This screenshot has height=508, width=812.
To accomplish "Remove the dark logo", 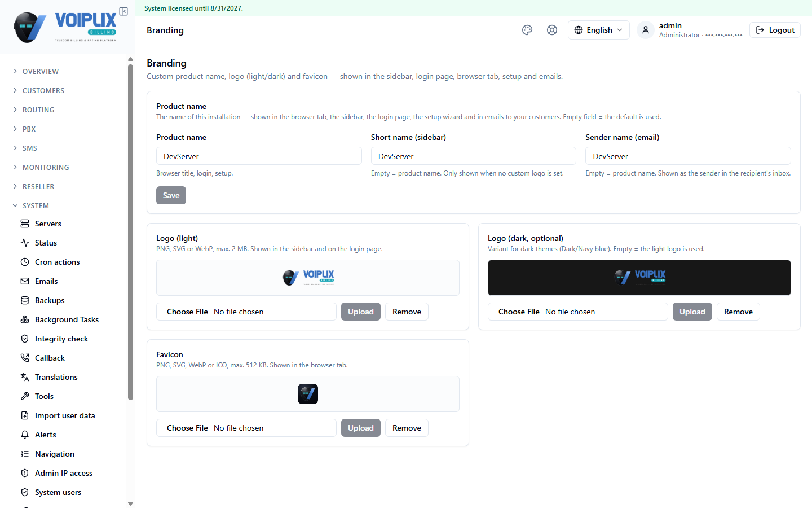I will (738, 312).
